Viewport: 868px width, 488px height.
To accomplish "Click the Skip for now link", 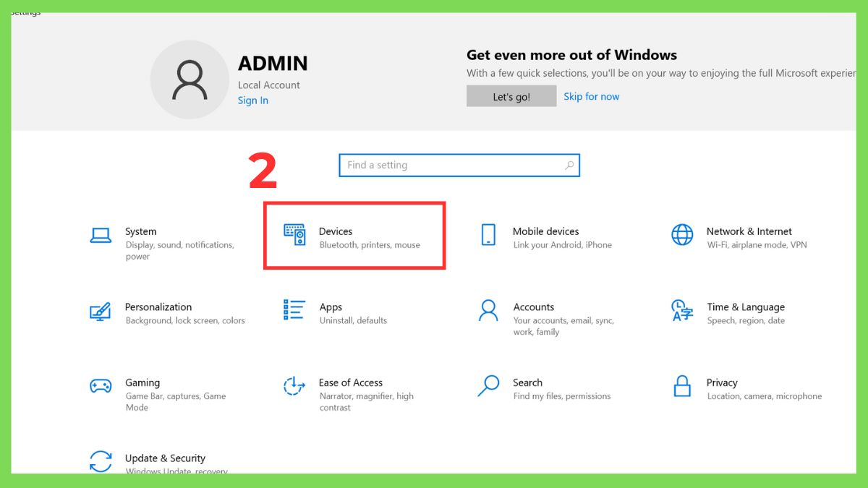I will pyautogui.click(x=592, y=95).
